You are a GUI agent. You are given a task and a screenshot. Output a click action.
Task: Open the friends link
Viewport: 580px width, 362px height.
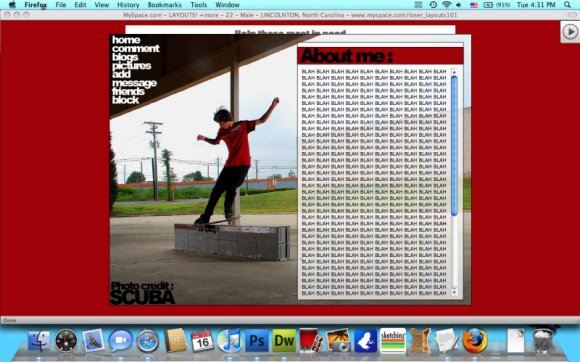click(128, 91)
